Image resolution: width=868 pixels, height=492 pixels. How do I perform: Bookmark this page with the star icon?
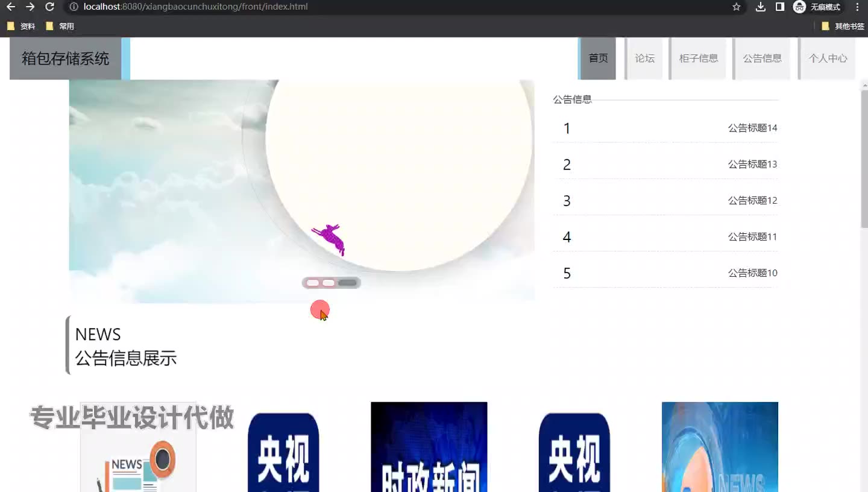click(x=736, y=7)
